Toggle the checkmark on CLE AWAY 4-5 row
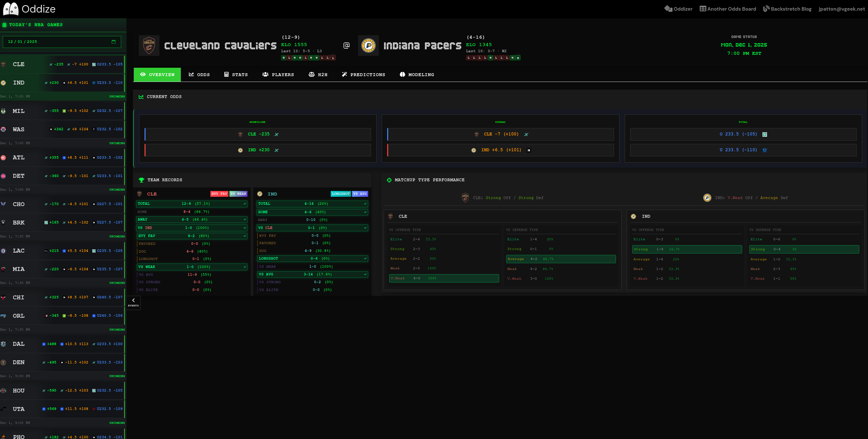 click(245, 220)
